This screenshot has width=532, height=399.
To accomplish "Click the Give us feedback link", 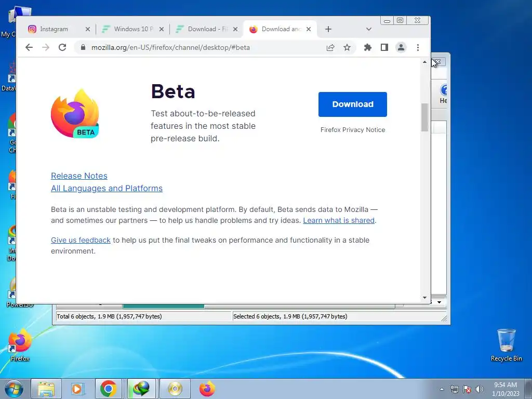I will point(81,240).
